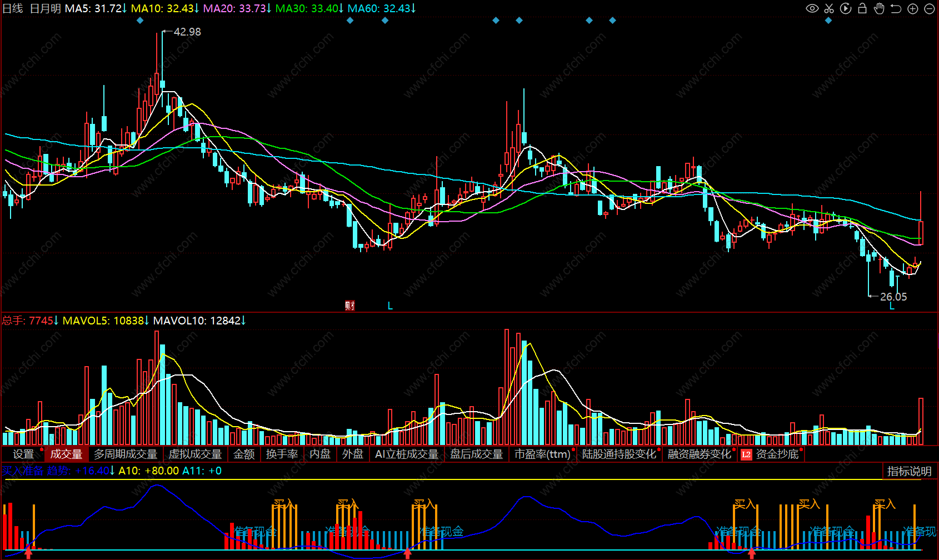Click the MA10: 32.43 indicator label
This screenshot has width=939, height=560.
tap(165, 8)
